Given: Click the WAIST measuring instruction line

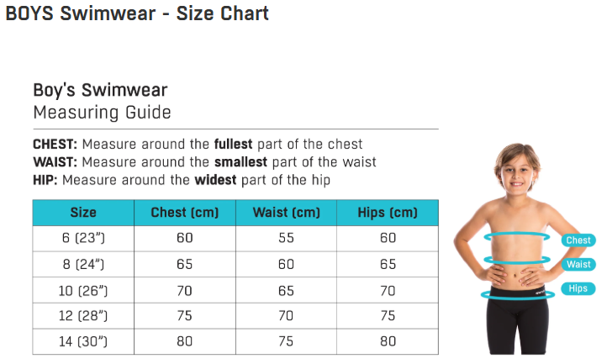Looking at the screenshot, I should click(x=204, y=161).
